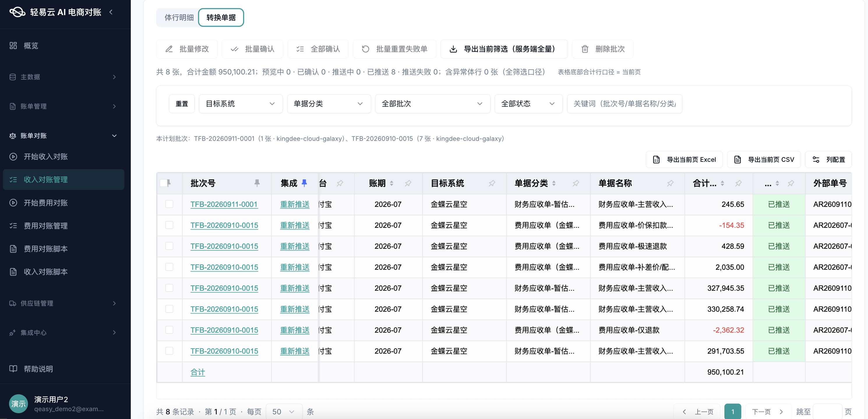Open user avatar 演示
The width and height of the screenshot is (868, 419).
18,404
